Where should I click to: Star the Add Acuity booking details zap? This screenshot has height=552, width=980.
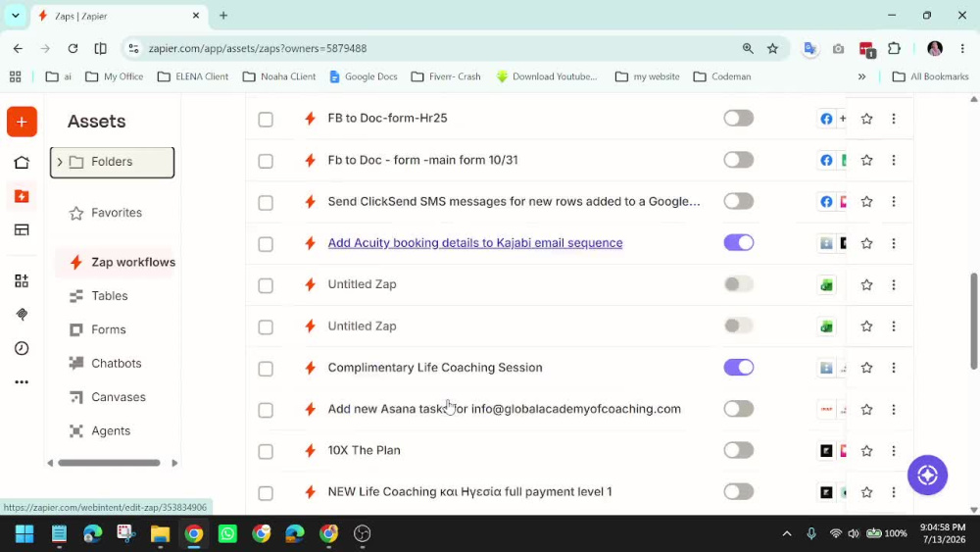pos(866,243)
